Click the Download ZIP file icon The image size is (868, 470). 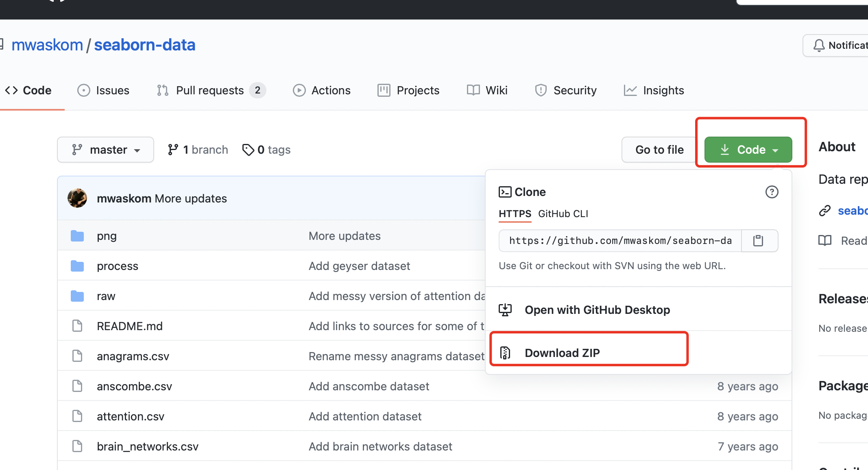[505, 352]
